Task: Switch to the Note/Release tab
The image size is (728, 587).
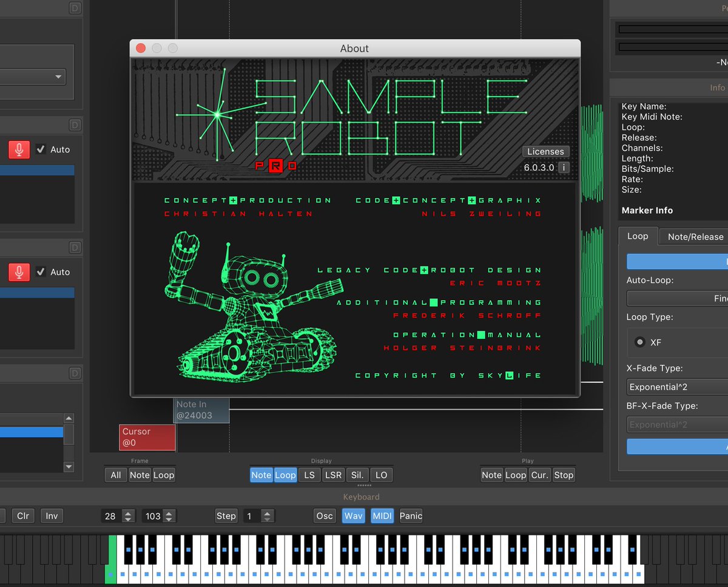Action: (695, 237)
